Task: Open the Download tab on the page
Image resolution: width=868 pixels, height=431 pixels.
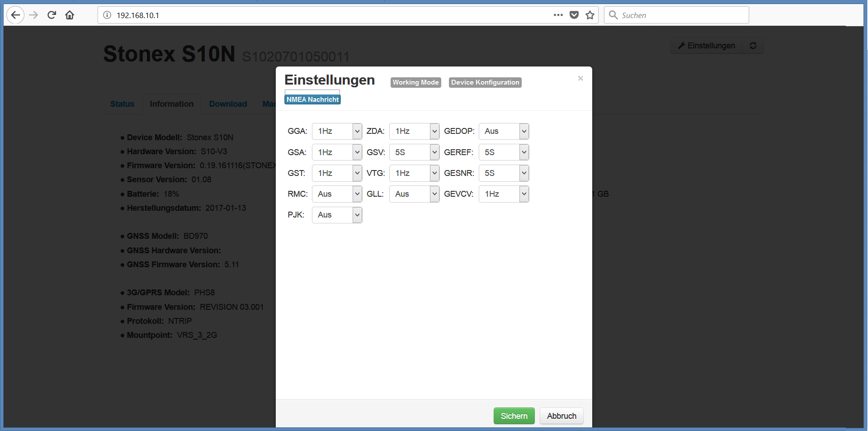Action: tap(228, 104)
